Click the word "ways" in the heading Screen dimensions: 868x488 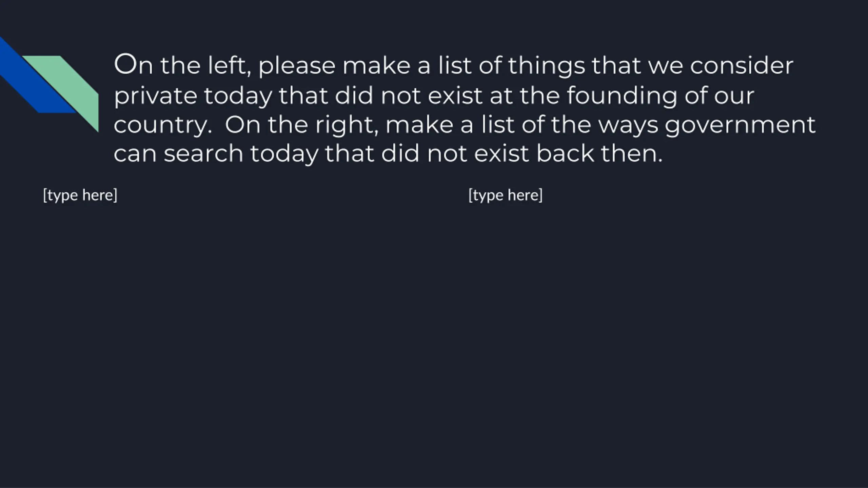(628, 125)
